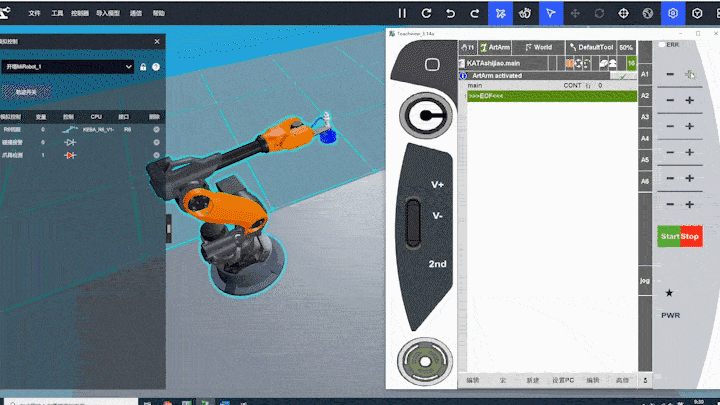Click the undo arrow icon

coord(451,14)
